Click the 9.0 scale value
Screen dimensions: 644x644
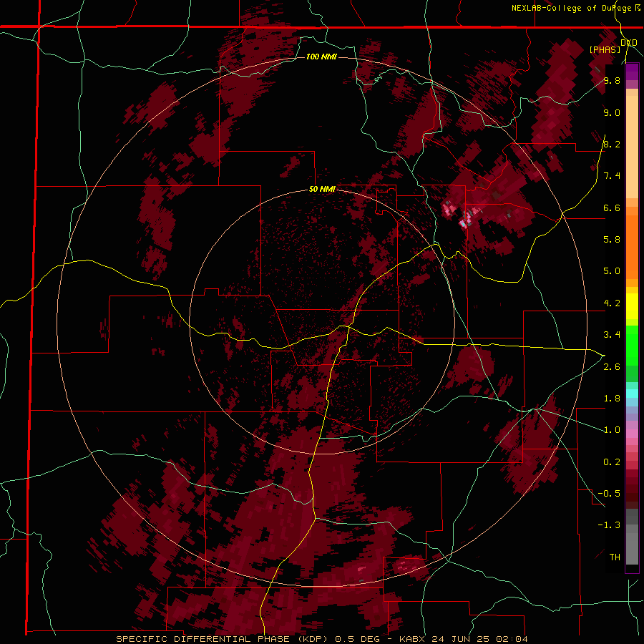[612, 112]
